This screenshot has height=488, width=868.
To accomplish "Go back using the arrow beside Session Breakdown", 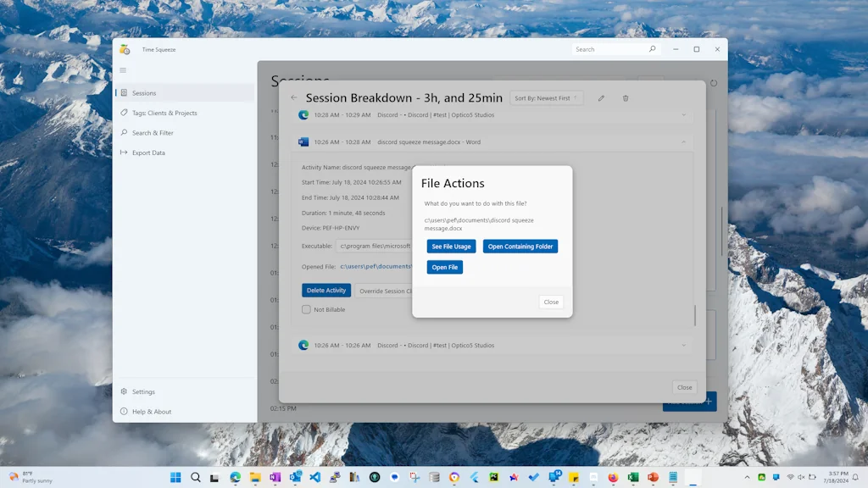I will pyautogui.click(x=294, y=98).
